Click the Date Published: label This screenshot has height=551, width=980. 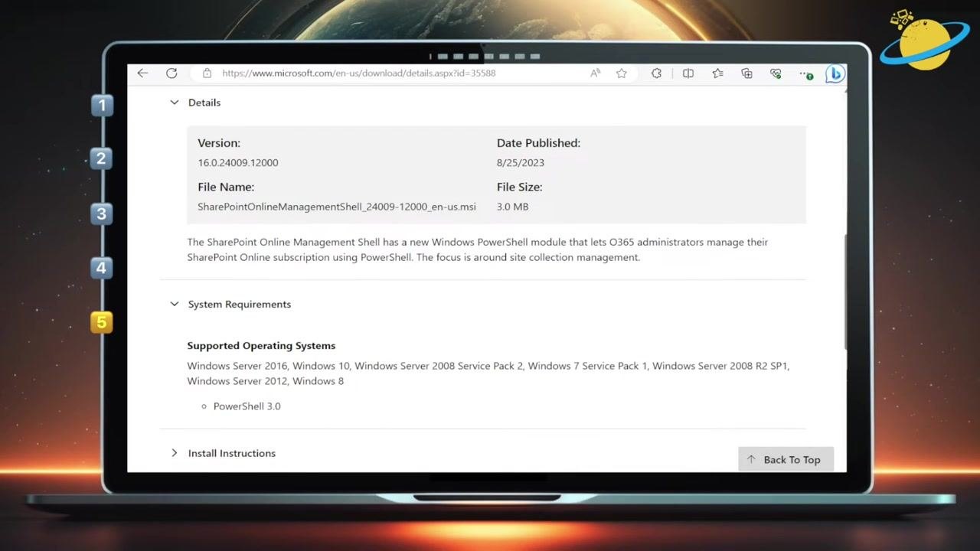point(538,143)
